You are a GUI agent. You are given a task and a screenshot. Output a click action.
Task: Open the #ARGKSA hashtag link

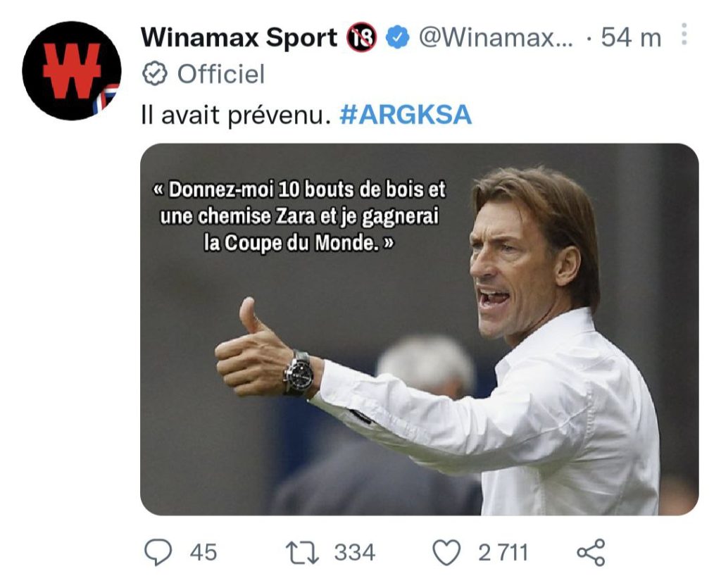[x=406, y=115]
